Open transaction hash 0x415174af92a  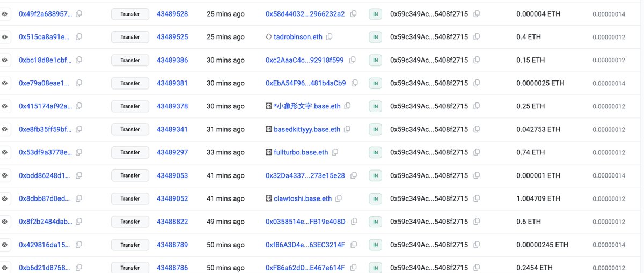(45, 106)
